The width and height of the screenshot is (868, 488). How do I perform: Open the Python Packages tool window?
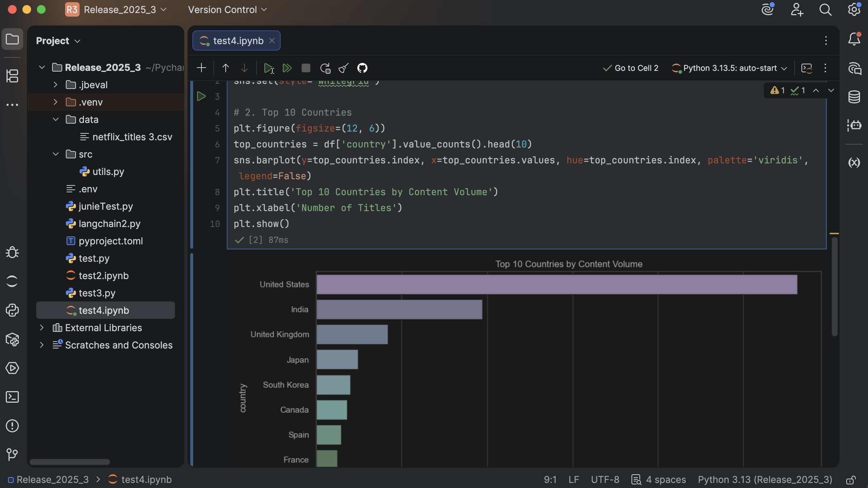pos(12,339)
